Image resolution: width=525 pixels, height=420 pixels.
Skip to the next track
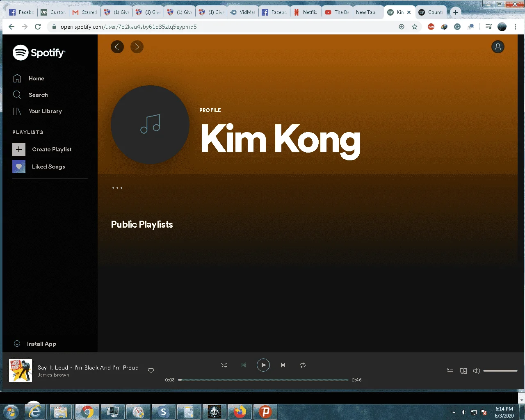point(283,365)
